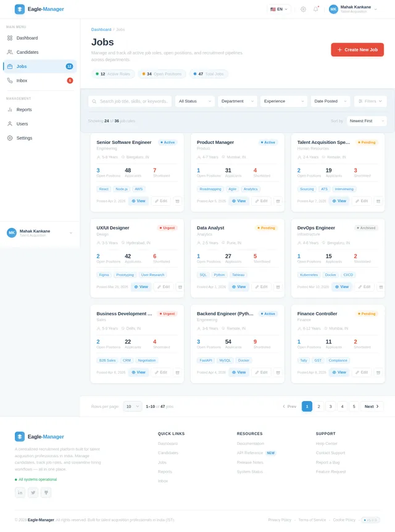The width and height of the screenshot is (395, 532).
Task: Open the Experience filter dropdown
Action: (283, 101)
